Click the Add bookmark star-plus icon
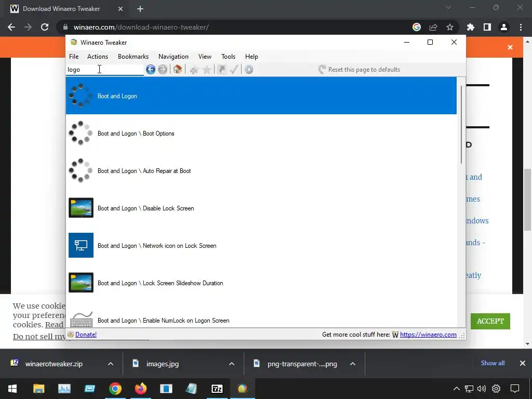Image resolution: width=532 pixels, height=399 pixels. pos(194,70)
